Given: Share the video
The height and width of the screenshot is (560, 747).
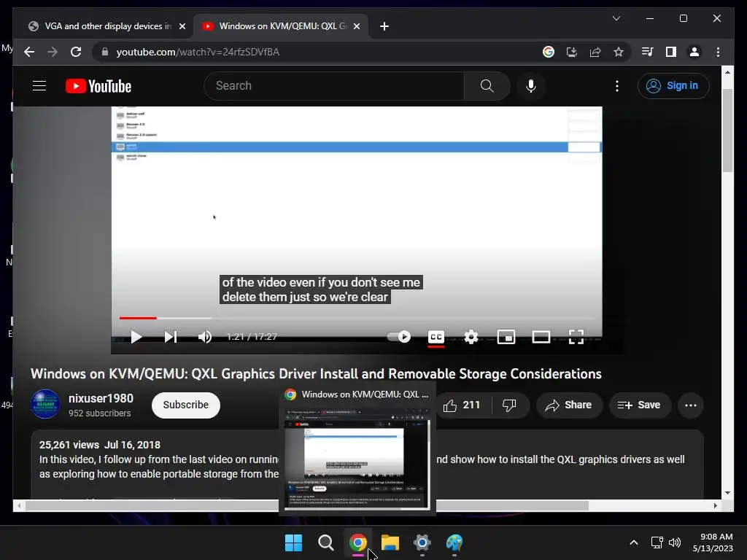Looking at the screenshot, I should tap(569, 405).
